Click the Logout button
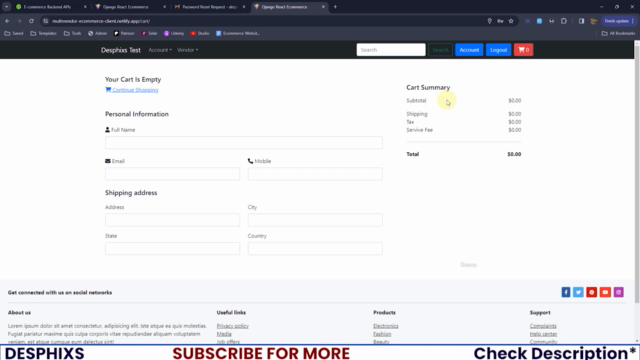Viewport: 640px width, 360px height. point(498,50)
